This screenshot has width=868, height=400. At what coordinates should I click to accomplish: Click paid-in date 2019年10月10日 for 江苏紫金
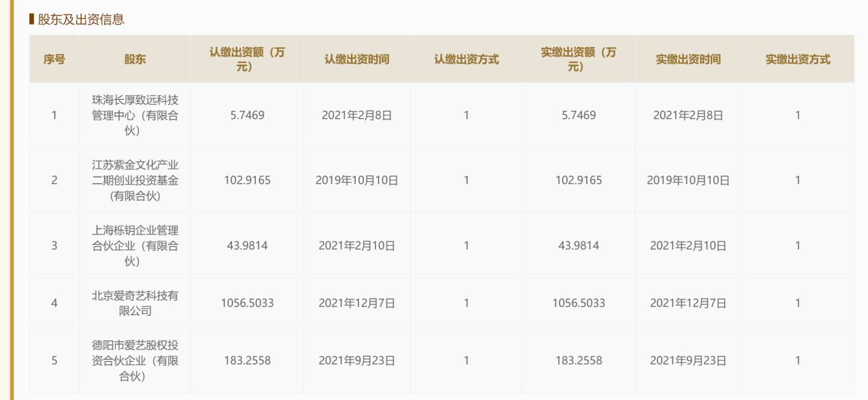pyautogui.click(x=688, y=181)
